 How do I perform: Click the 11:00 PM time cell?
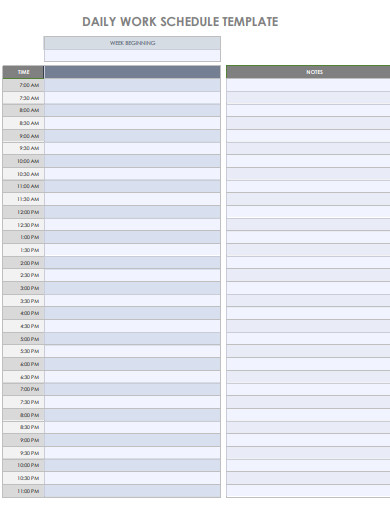tap(23, 491)
